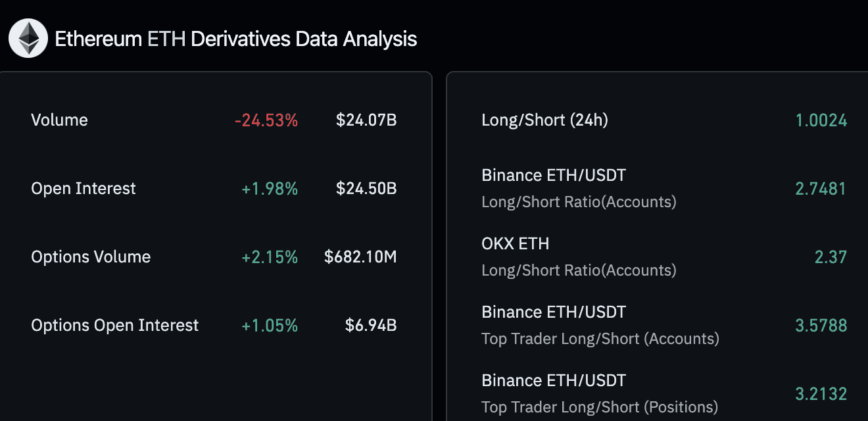868x421 pixels.
Task: Select the Options Open Interest row
Action: point(114,325)
